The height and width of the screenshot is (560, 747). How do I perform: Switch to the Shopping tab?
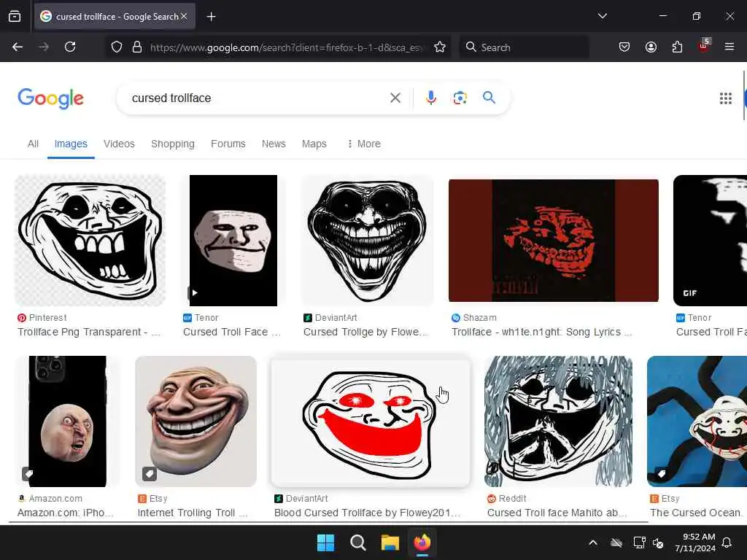(172, 144)
